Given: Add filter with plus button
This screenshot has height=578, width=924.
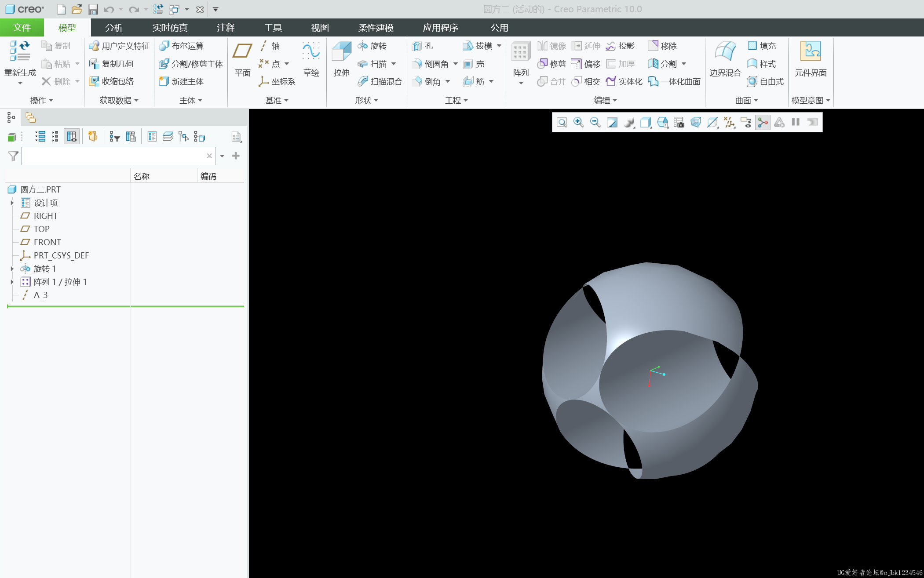Looking at the screenshot, I should click(236, 156).
